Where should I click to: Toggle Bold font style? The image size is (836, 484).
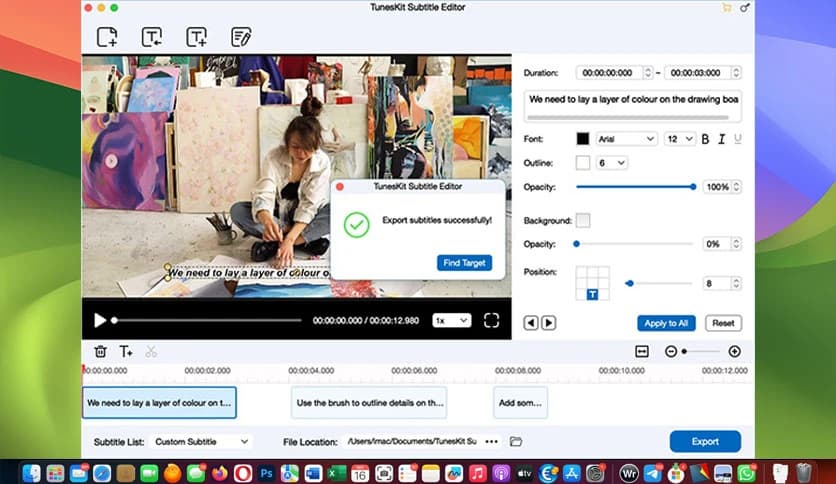(705, 139)
